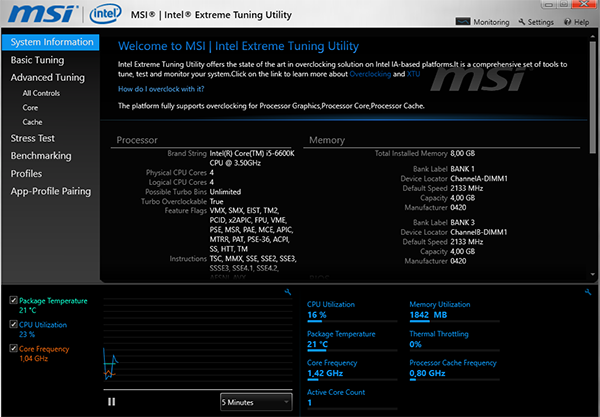Image resolution: width=600 pixels, height=417 pixels.
Task: Click the Welcome to MSI heading
Action: click(238, 46)
